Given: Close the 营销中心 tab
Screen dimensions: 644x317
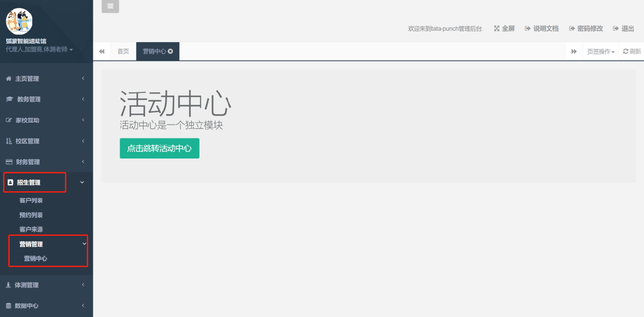Looking at the screenshot, I should [170, 51].
